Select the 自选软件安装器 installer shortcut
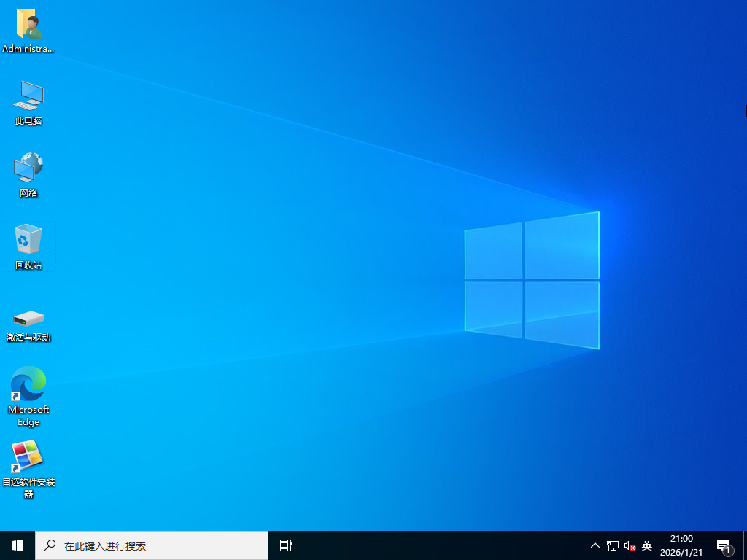Image resolution: width=747 pixels, height=560 pixels. tap(28, 456)
